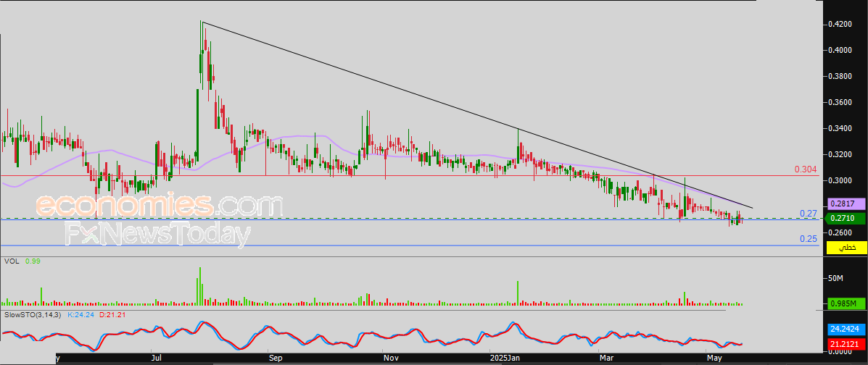Click the 0.0000 stochastic axis label
This screenshot has width=868, height=365.
click(x=839, y=352)
